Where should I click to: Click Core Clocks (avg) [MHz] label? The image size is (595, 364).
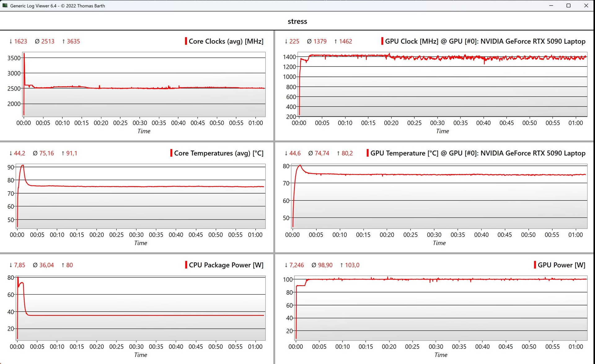point(226,41)
